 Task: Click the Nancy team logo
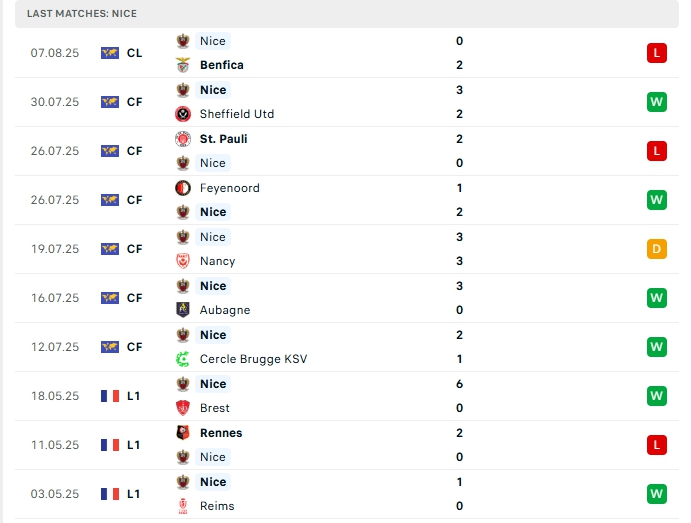(x=183, y=261)
